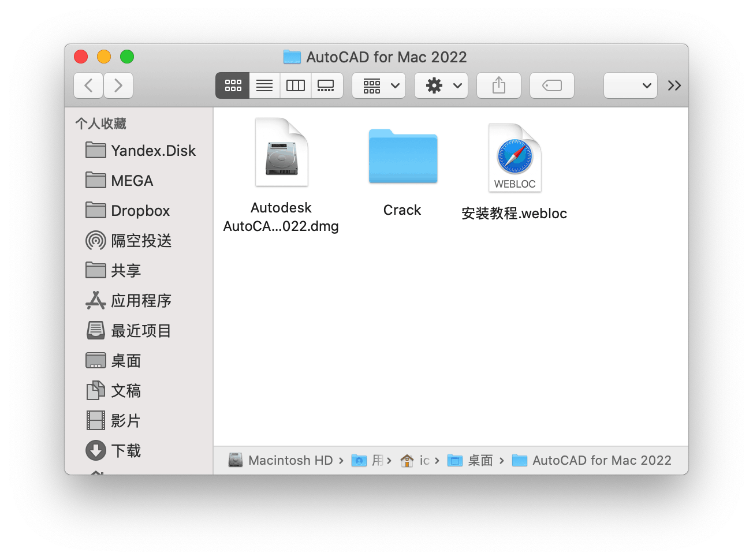Screen dimensions: 753x560
Task: Click the window title AutoCAD for Mac 2022
Action: tap(386, 57)
